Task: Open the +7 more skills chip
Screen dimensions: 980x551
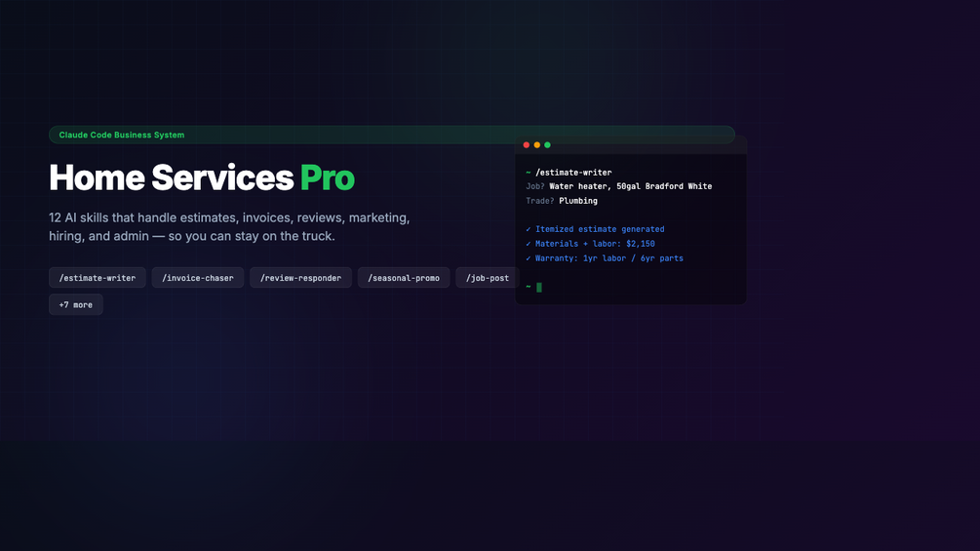Action: [x=76, y=305]
